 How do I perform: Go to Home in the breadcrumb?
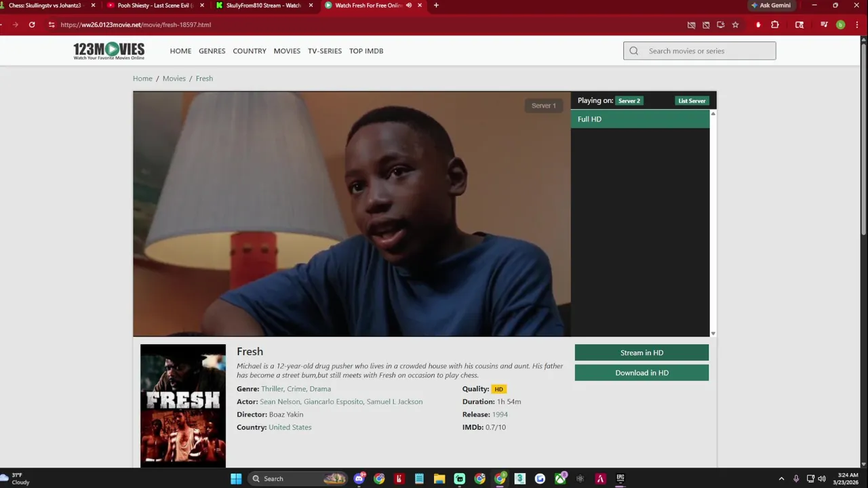[x=142, y=79]
